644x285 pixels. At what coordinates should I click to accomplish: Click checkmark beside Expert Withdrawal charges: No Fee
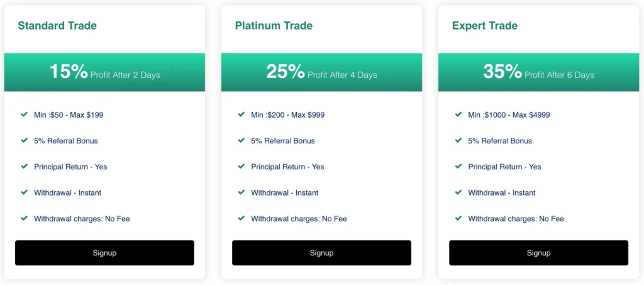tap(458, 218)
